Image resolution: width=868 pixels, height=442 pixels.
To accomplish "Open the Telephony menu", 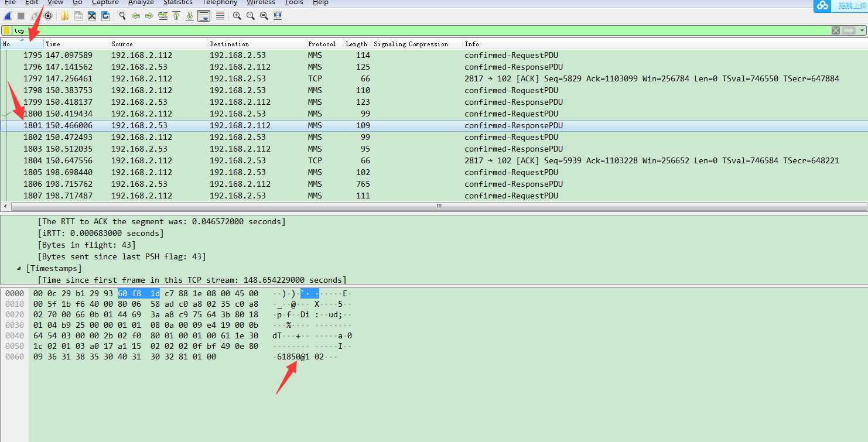I will pos(220,3).
